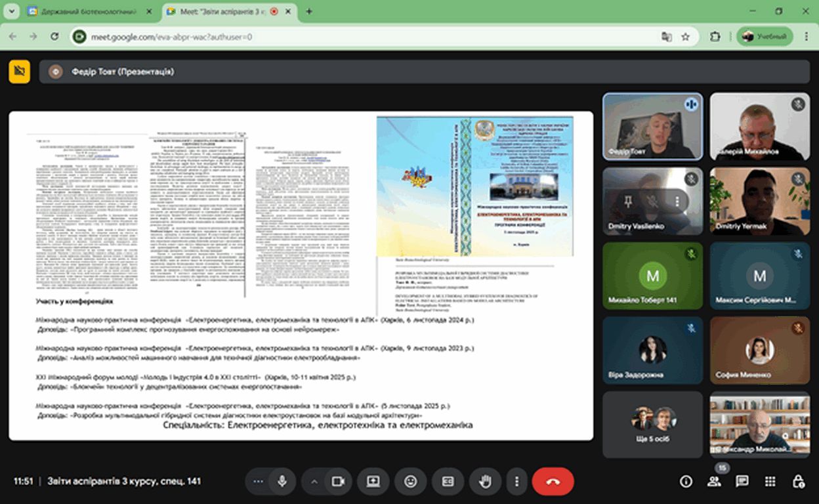
Task: Open more options on Dmitry Vasilenko's tile
Action: point(677,201)
